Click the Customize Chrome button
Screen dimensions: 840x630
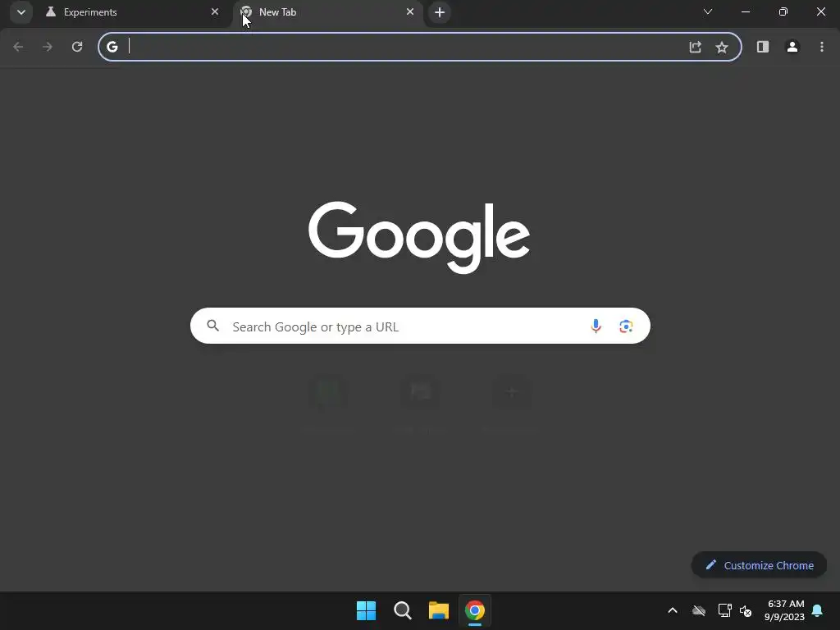759,565
